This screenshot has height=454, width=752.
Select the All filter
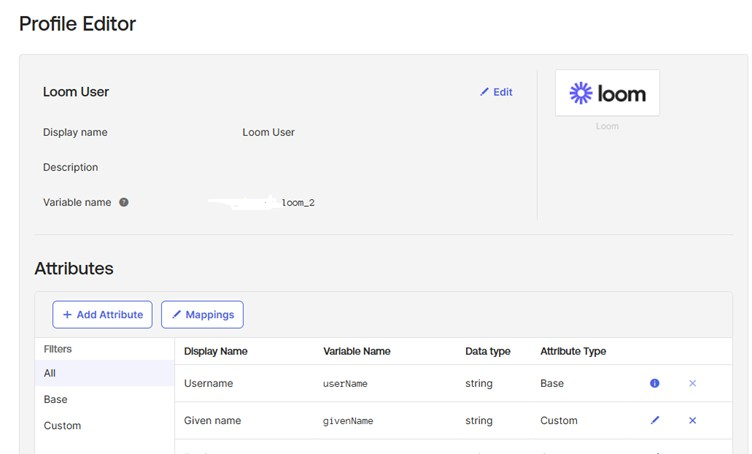[x=50, y=373]
